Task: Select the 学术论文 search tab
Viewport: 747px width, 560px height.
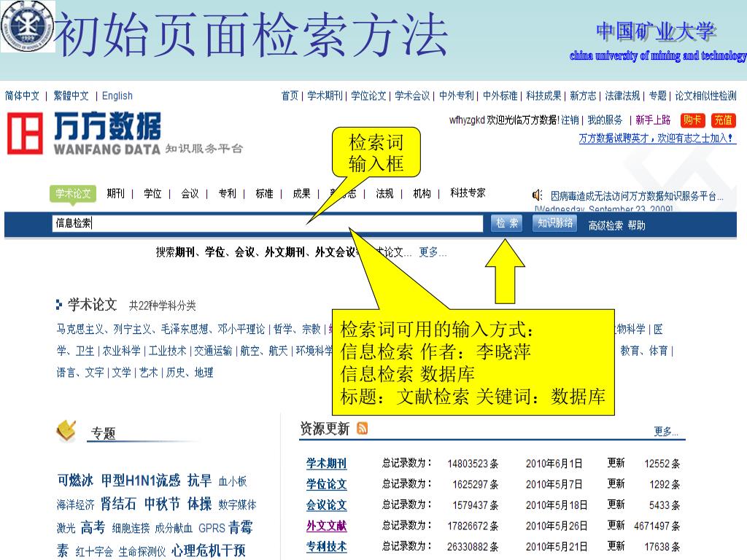Action: 73,194
